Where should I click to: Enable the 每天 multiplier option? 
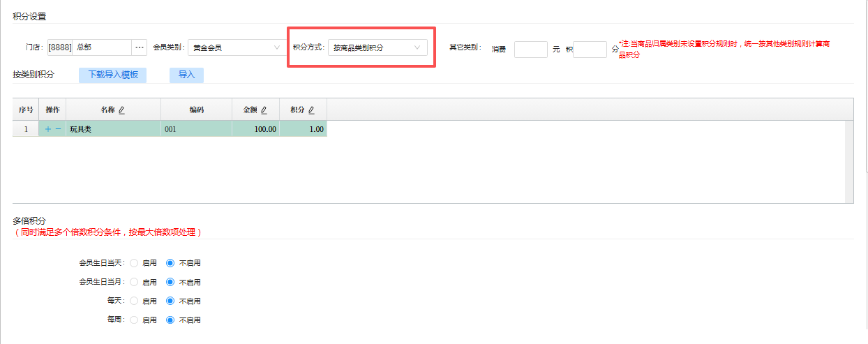pyautogui.click(x=134, y=301)
